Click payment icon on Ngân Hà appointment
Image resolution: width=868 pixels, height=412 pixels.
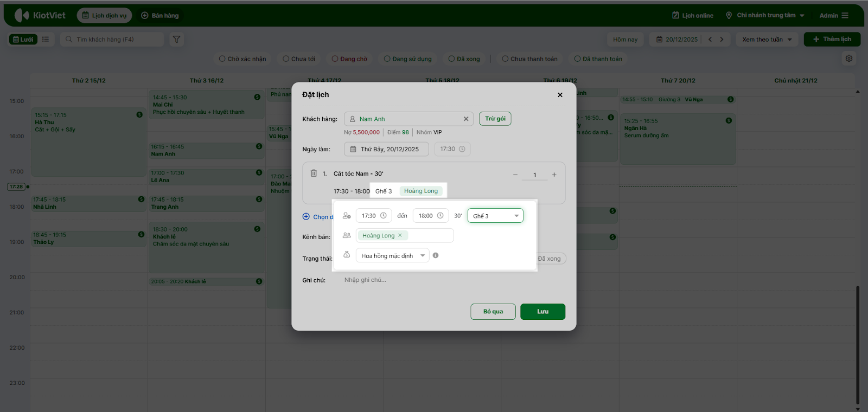click(729, 120)
